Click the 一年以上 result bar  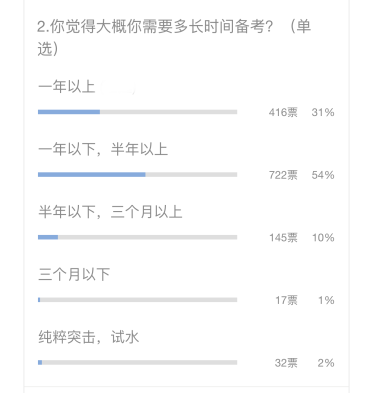tap(137, 112)
